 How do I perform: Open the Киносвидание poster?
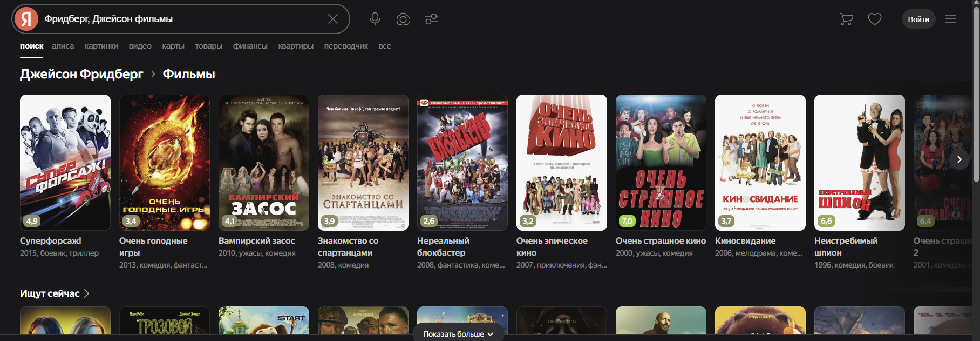(x=760, y=163)
